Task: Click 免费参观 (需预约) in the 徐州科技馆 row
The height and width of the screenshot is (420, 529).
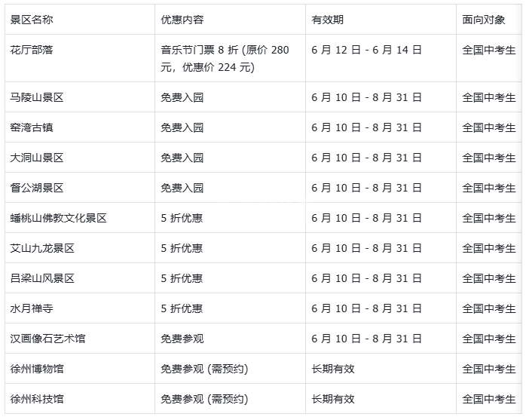Action: 204,399
